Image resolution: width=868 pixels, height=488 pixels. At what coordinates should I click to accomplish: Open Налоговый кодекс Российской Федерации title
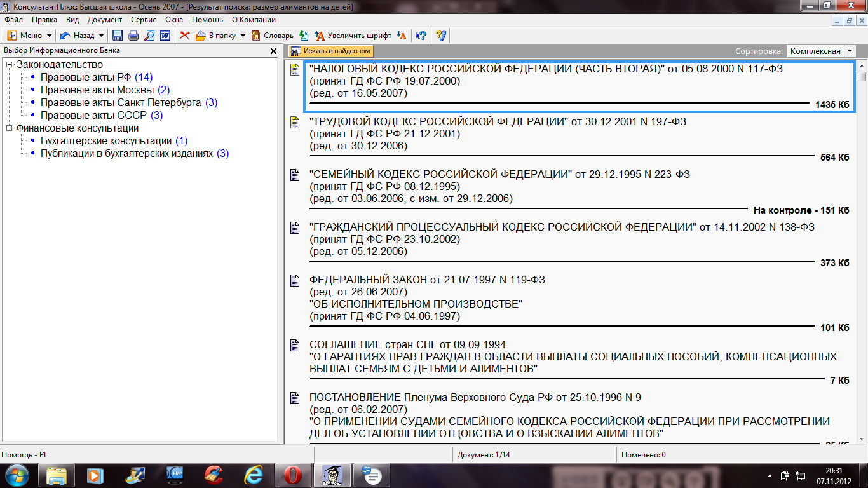[546, 69]
